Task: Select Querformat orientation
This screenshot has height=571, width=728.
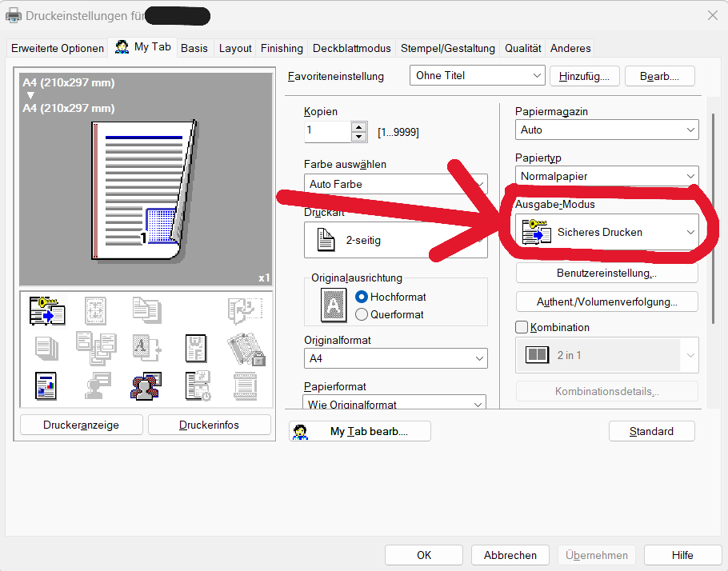Action: point(362,314)
